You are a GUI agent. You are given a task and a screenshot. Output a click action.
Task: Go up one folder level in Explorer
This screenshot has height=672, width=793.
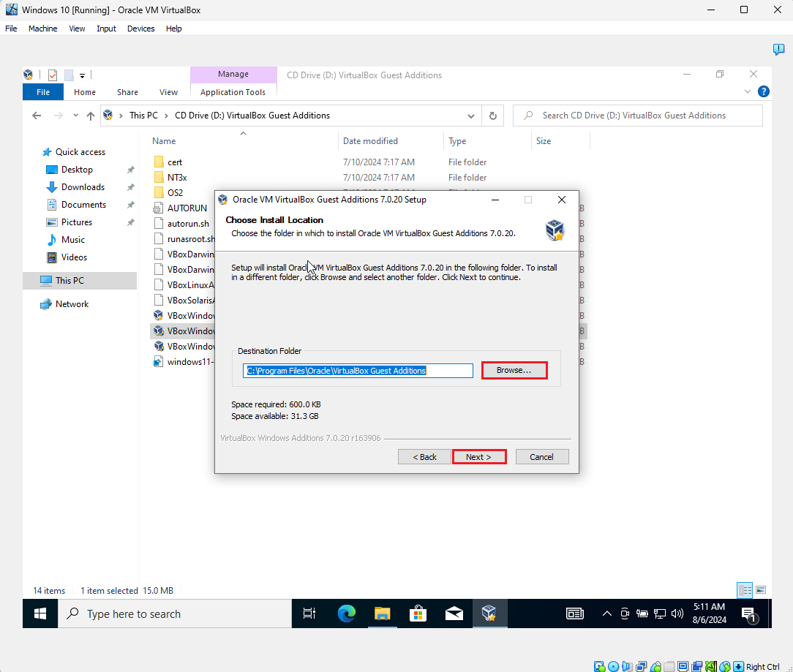[91, 116]
